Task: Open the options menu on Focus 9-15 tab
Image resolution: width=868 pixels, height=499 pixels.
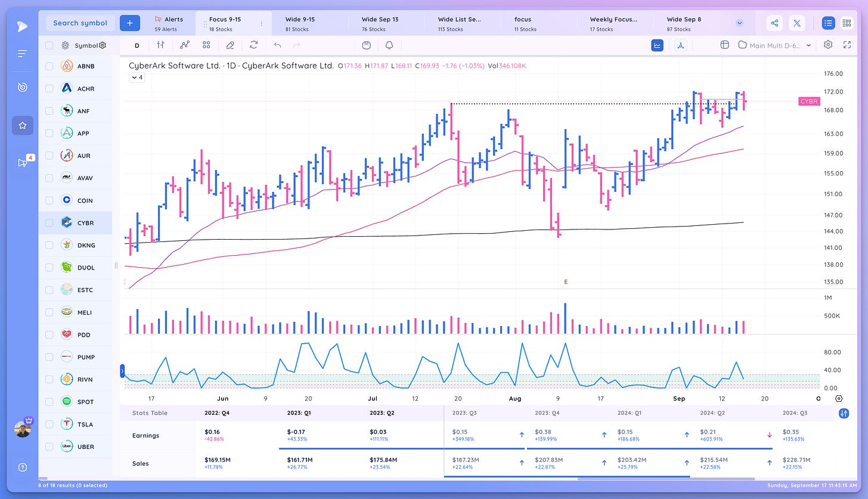Action: pyautogui.click(x=262, y=23)
